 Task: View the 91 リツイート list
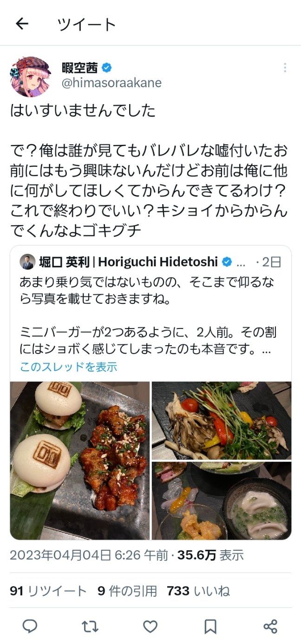click(x=48, y=591)
